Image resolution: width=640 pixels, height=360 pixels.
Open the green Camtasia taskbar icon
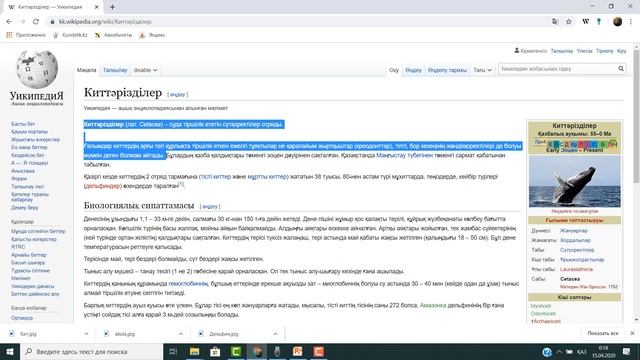point(236,351)
